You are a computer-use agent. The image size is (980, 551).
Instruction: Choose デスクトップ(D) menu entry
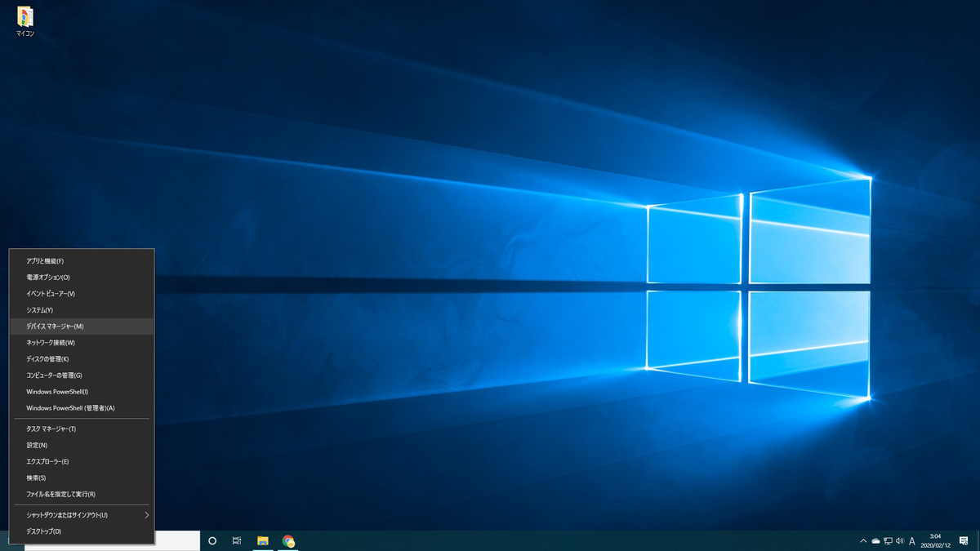click(81, 531)
